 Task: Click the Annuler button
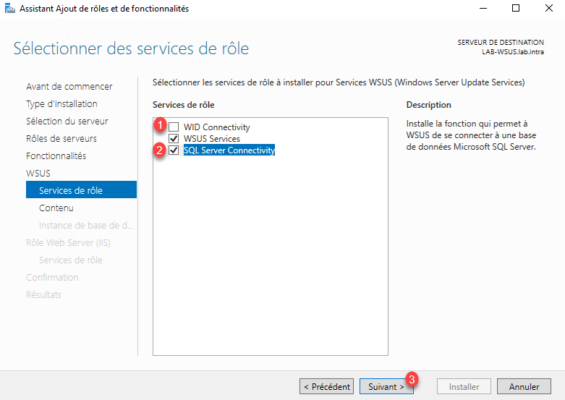tap(524, 387)
